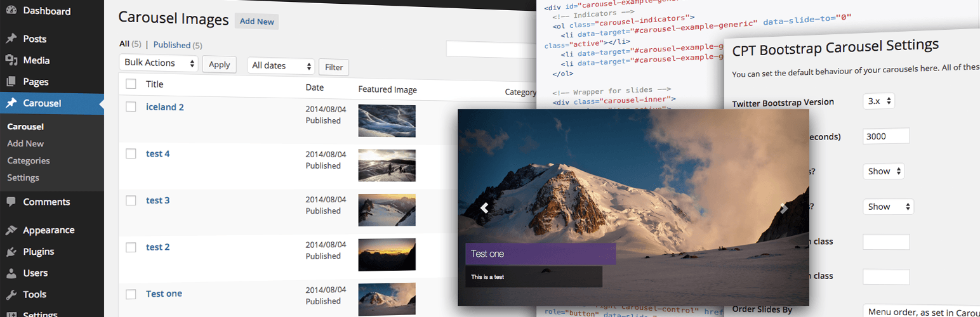
Task: Click the Pages document icon
Action: pyautogui.click(x=11, y=82)
